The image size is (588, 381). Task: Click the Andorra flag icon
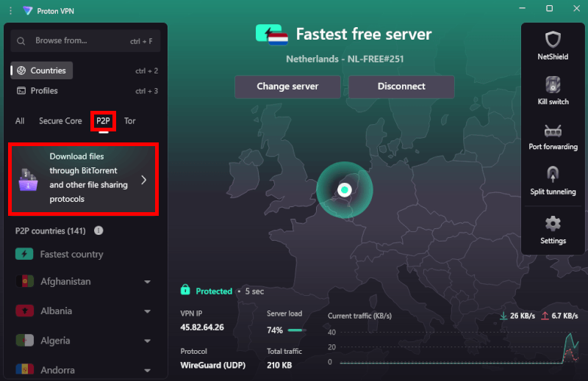click(x=25, y=369)
